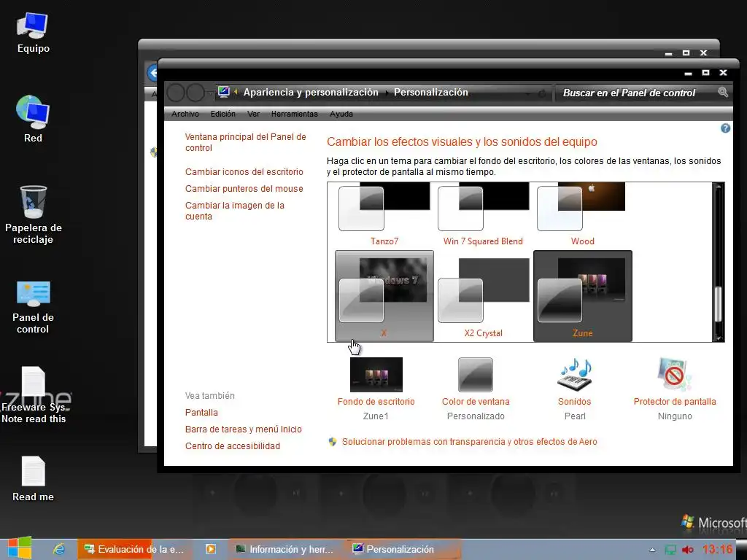747x560 pixels.
Task: Click the 13:16 taskbar clock
Action: point(717,550)
